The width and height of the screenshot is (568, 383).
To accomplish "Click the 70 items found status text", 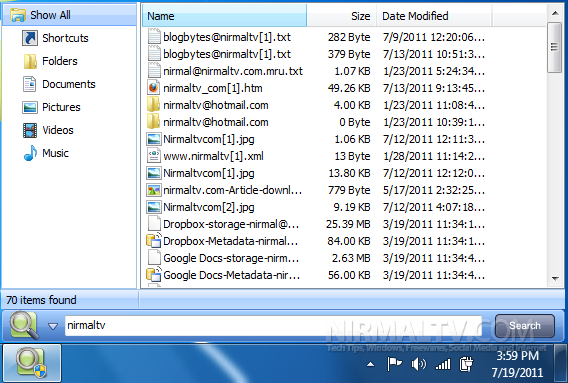I will click(41, 300).
